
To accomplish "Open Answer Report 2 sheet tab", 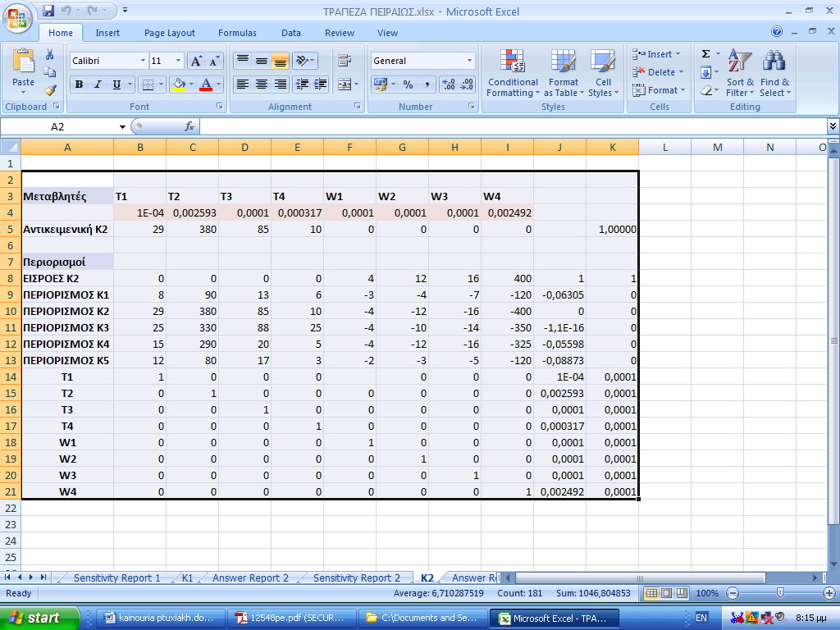I will [250, 578].
